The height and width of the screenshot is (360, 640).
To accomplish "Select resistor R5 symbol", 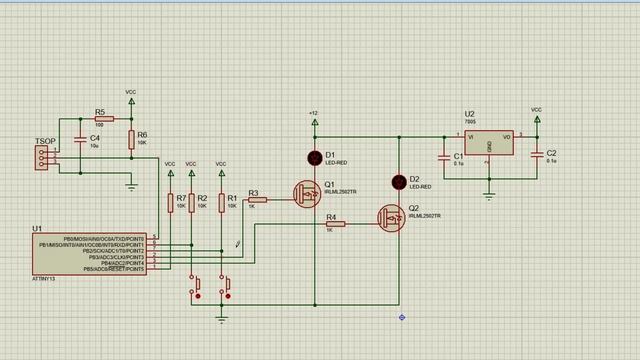I will click(104, 119).
